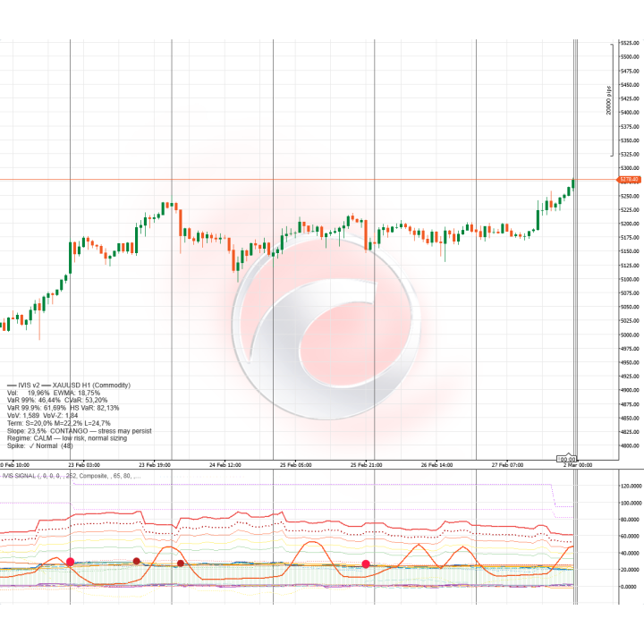This screenshot has width=644, height=644.
Task: Click the 5500.00 price axis label
Action: 630,57
